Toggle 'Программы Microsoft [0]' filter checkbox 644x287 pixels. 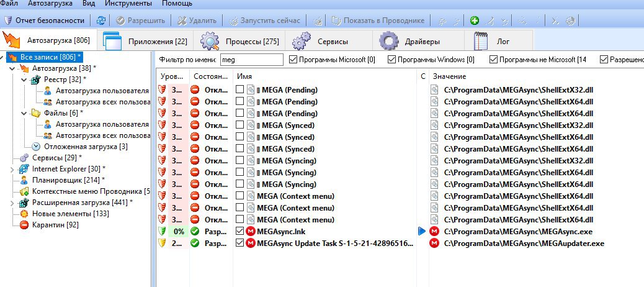pyautogui.click(x=293, y=60)
